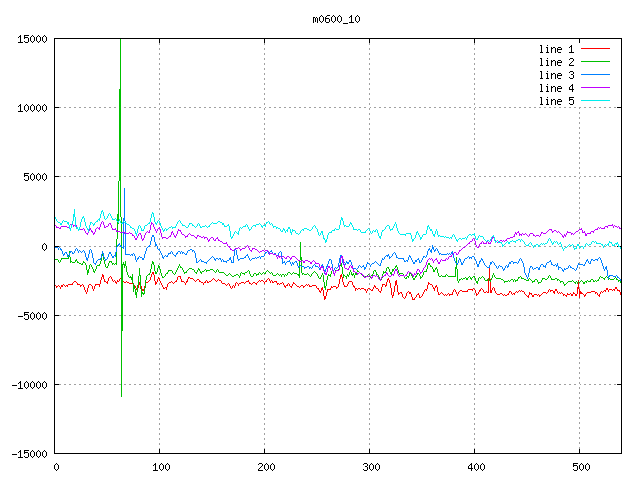Viewport: 640px width, 480px height.
Task: Click the 200 x-axis tick label
Action: point(265,467)
